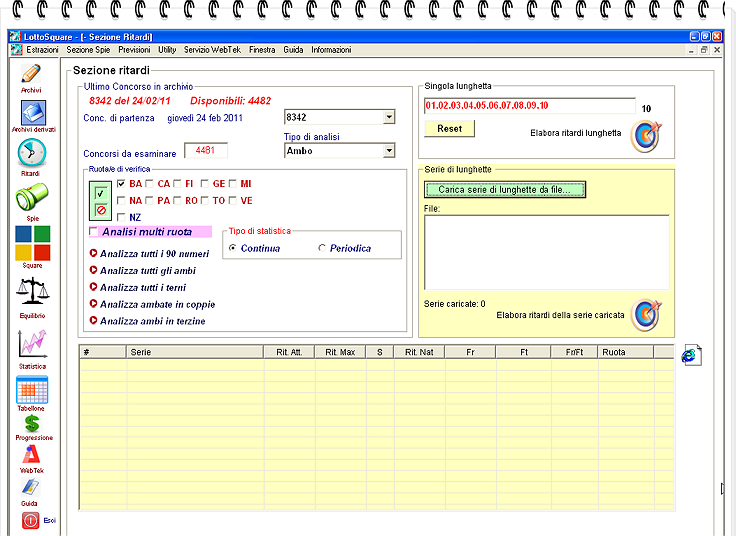
Task: Open the Guida help icon
Action: click(x=31, y=487)
